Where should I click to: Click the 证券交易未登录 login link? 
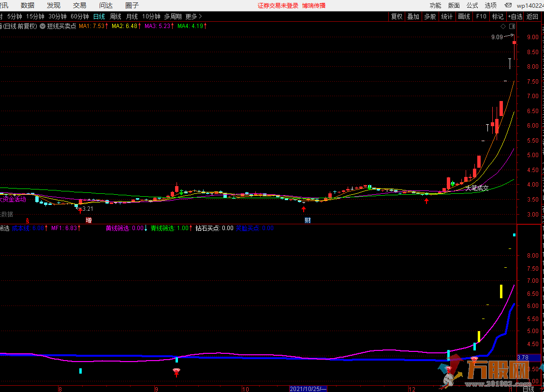coord(278,5)
